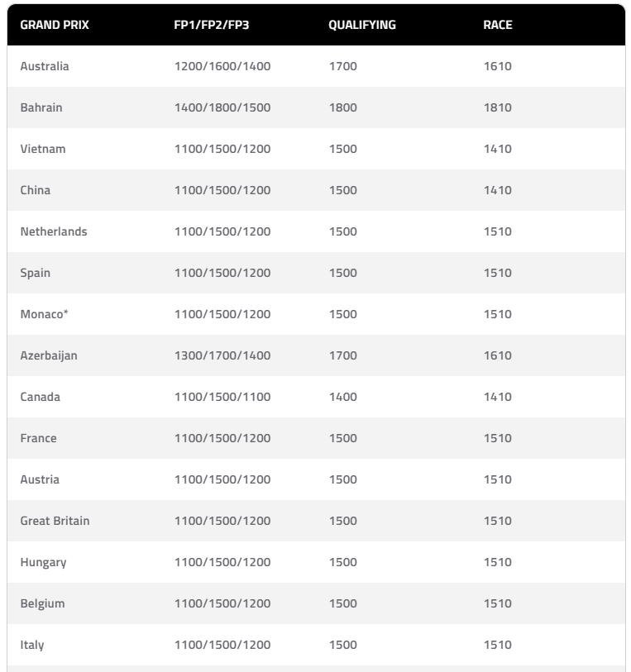Click Bahrain practice times 1400/1800/1500
This screenshot has height=672, width=631.
click(222, 107)
